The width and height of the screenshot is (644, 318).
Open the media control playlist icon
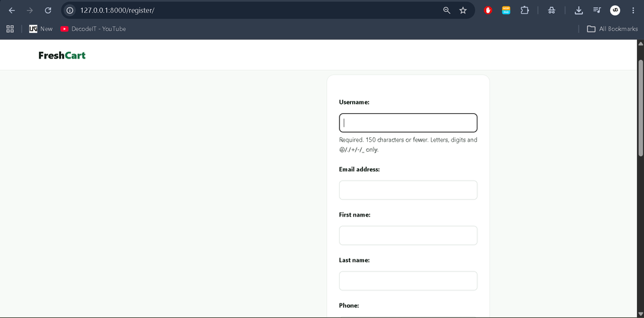point(597,10)
